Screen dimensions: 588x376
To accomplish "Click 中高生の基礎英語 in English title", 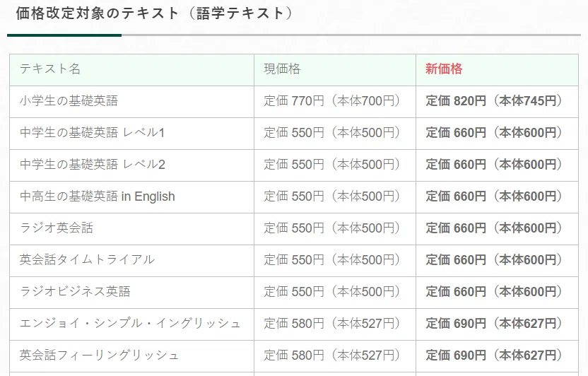I will [97, 196].
